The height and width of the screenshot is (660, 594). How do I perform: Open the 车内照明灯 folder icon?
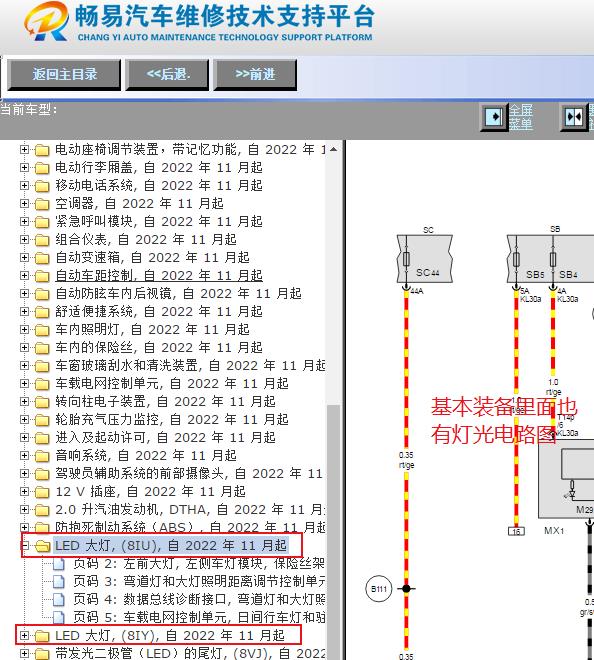pyautogui.click(x=42, y=330)
